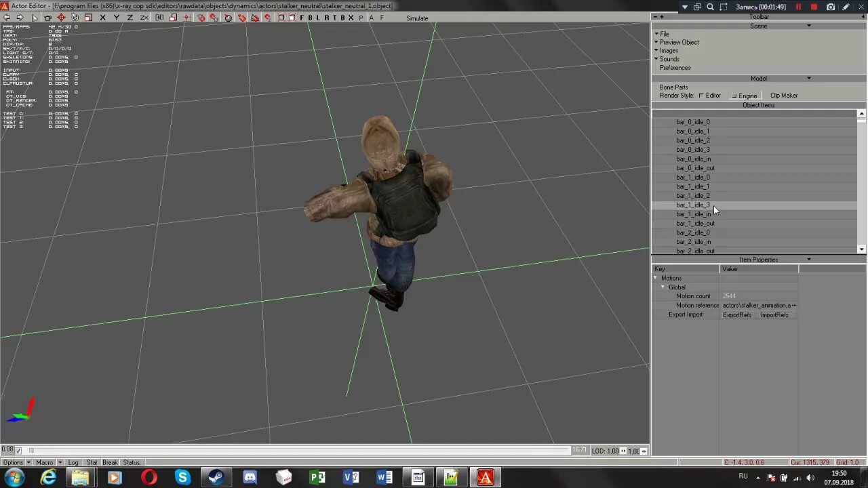Open the recorder dropdown arrow menu
The width and height of the screenshot is (868, 488).
pyautogui.click(x=685, y=7)
